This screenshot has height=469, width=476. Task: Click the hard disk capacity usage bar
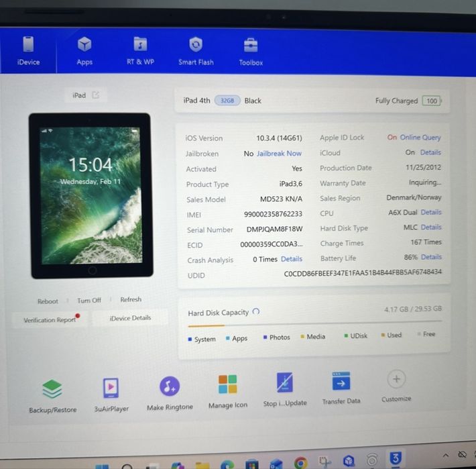[315, 323]
